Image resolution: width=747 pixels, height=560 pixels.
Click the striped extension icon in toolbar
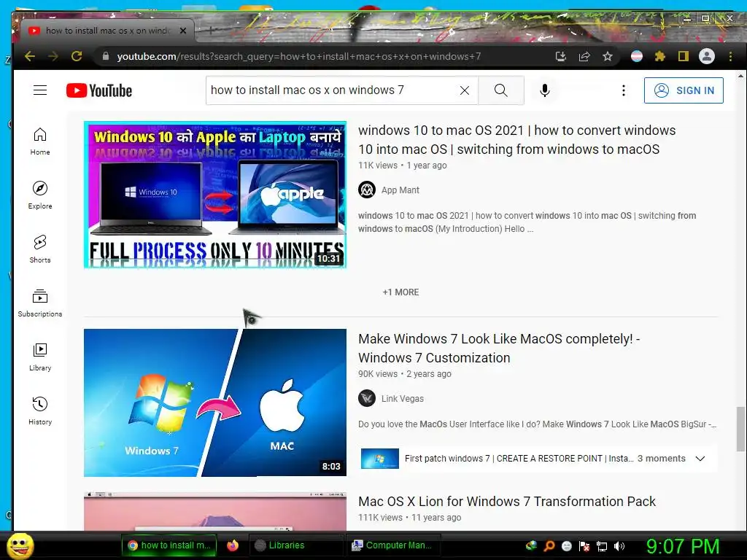pyautogui.click(x=636, y=57)
